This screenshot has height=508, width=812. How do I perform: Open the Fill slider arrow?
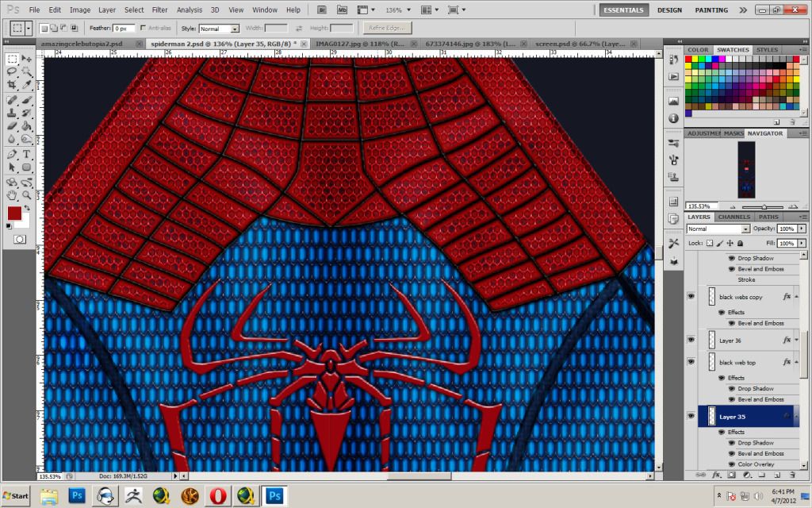click(802, 243)
